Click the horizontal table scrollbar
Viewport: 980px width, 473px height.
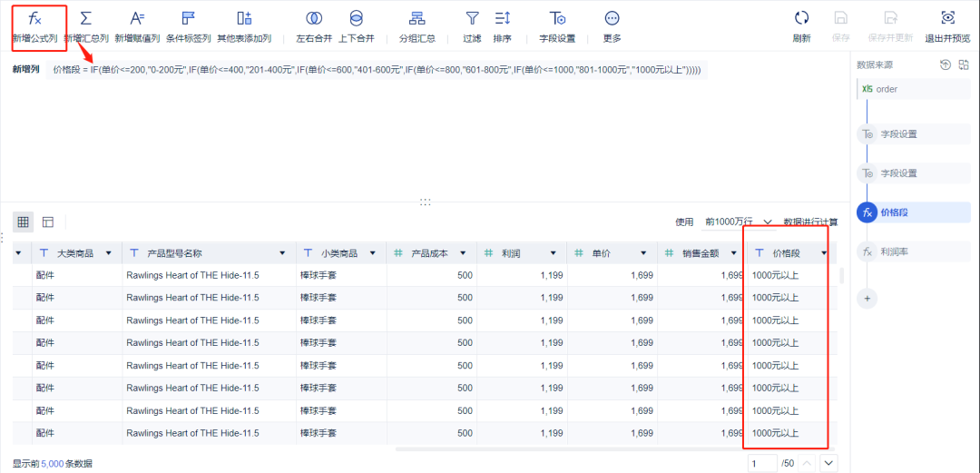(x=613, y=448)
